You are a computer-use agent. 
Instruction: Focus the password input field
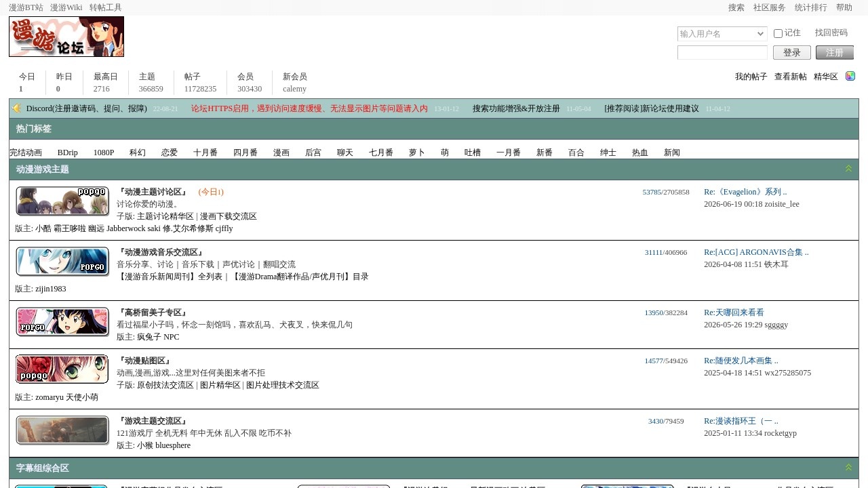point(722,53)
